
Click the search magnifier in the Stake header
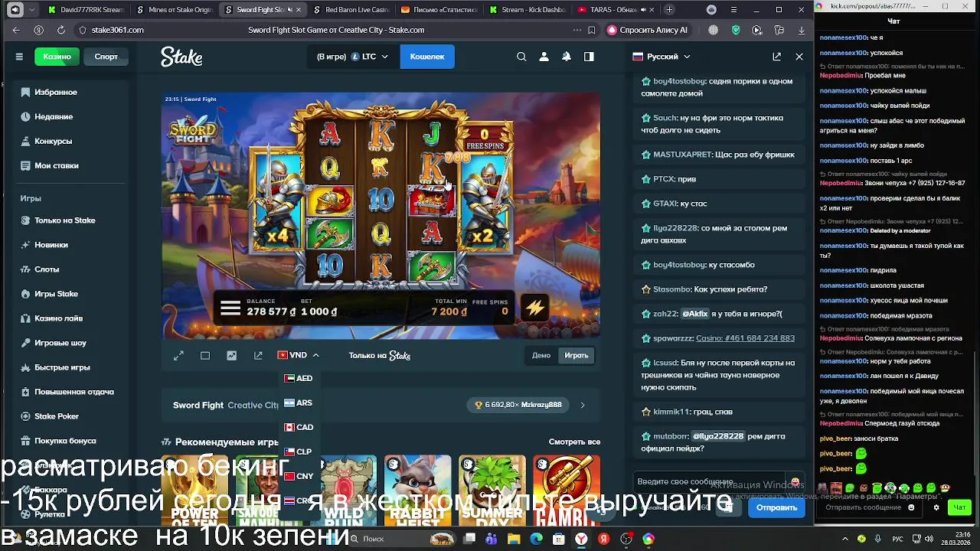tap(521, 57)
